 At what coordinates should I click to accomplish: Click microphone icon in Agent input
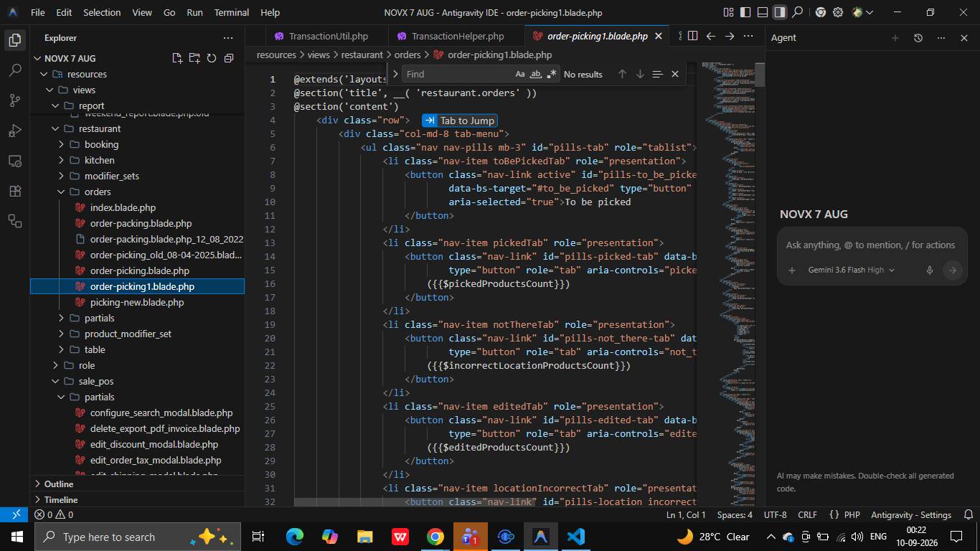[x=929, y=270]
